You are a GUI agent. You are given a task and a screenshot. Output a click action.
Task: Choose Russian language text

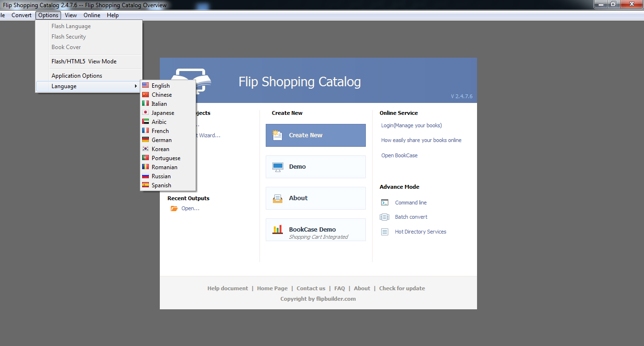pyautogui.click(x=161, y=176)
